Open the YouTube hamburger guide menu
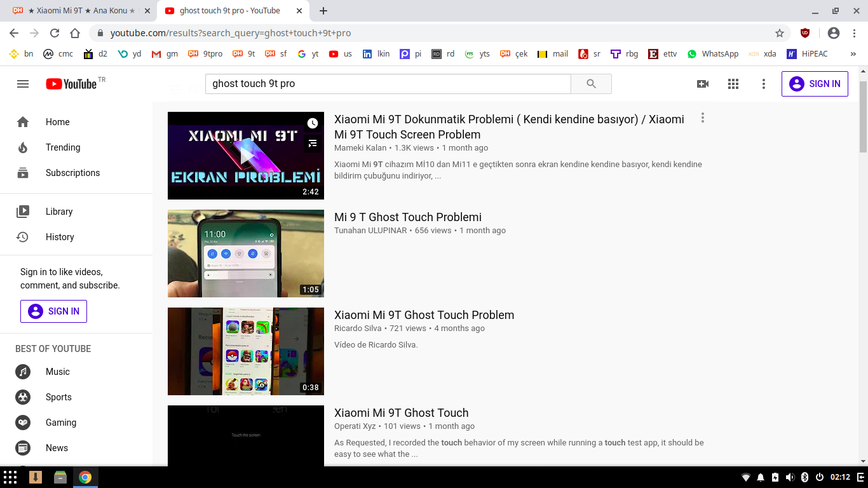 pos(23,84)
